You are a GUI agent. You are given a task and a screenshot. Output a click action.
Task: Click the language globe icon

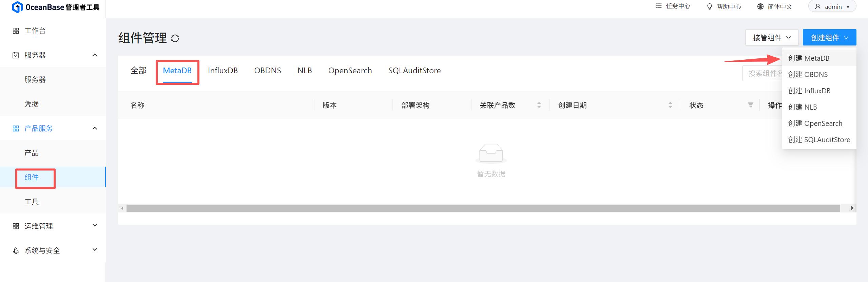click(760, 6)
